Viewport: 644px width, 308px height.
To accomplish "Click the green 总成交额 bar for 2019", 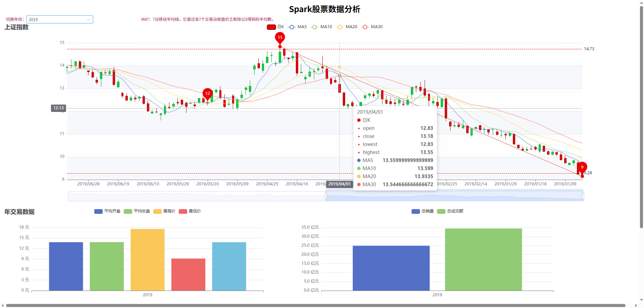I will pos(483,260).
